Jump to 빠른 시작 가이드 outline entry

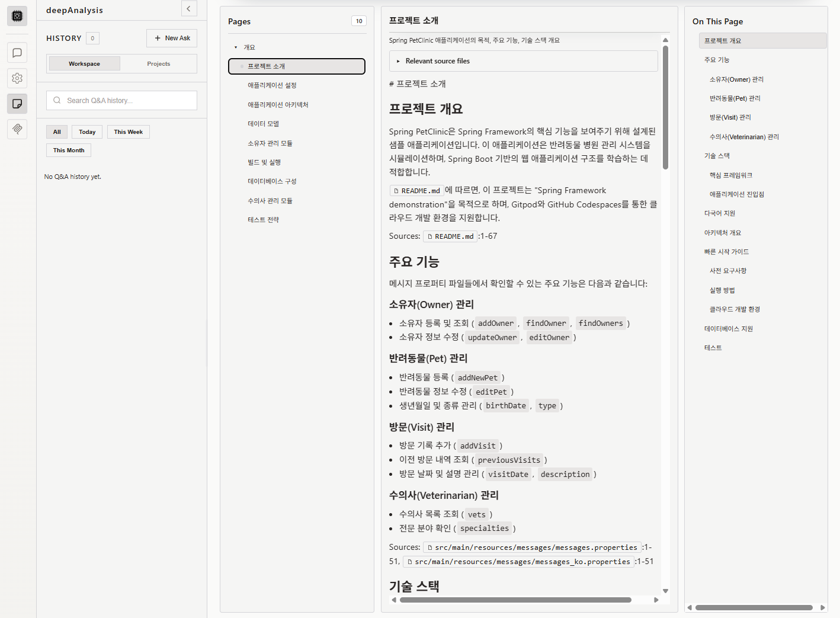[x=726, y=252]
